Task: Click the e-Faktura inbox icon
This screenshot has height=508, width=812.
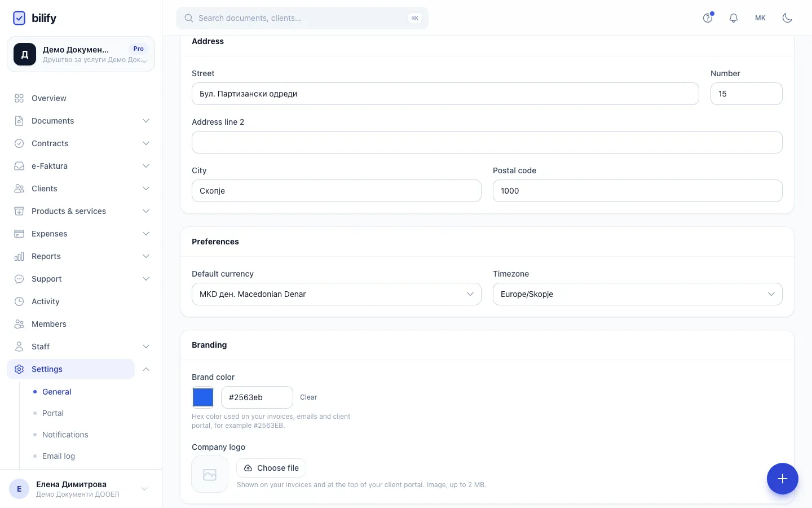Action: click(19, 166)
